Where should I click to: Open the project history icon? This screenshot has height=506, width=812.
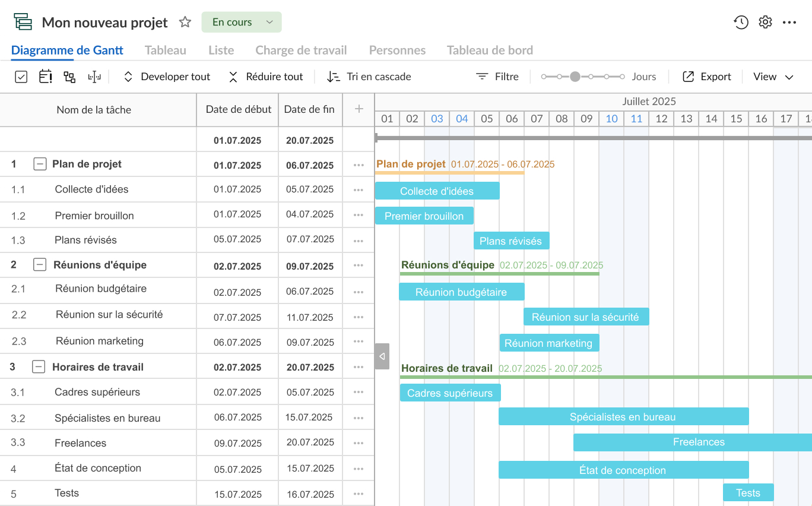point(741,22)
